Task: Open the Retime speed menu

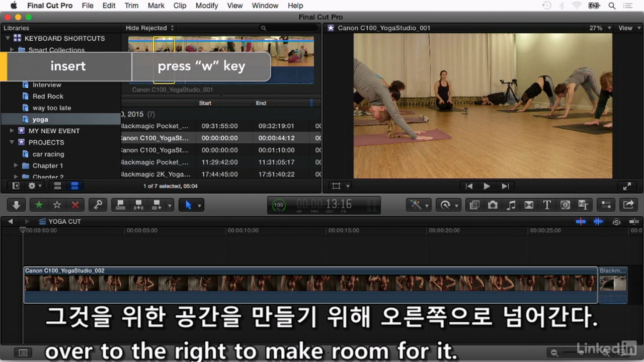Action: coord(448,205)
